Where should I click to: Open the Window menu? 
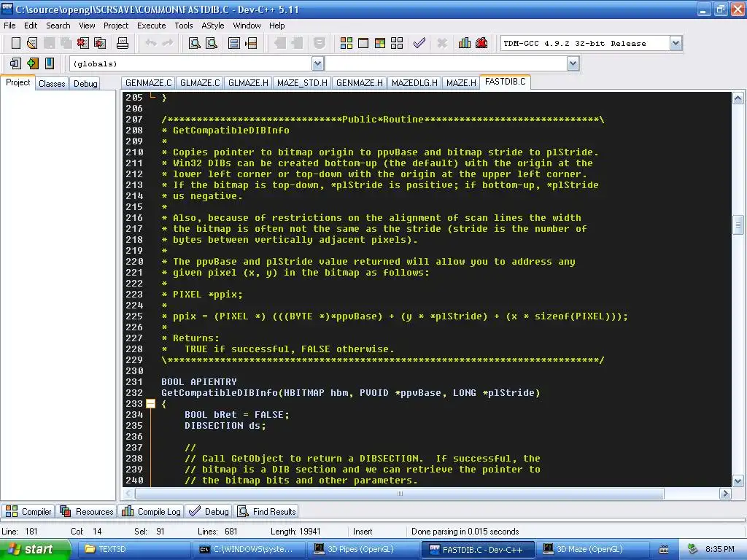[247, 26]
